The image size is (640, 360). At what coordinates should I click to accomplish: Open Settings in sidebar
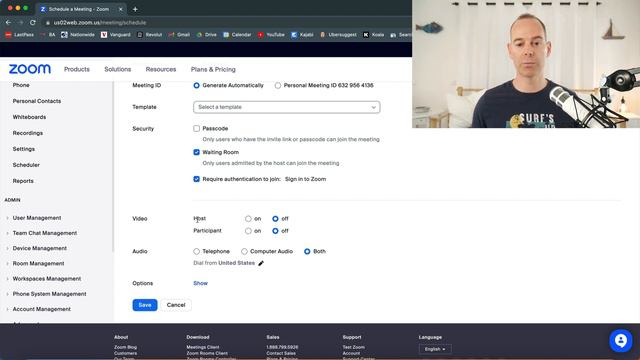pos(24,149)
